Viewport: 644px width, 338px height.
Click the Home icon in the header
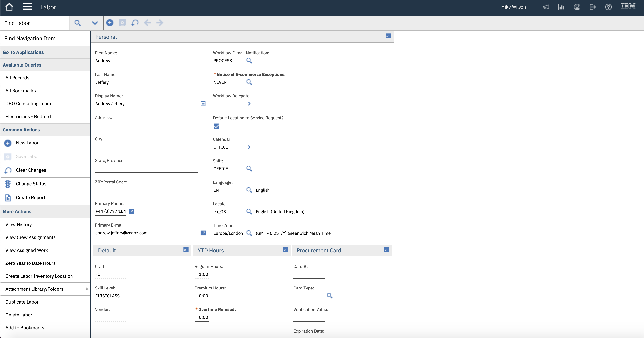point(9,7)
